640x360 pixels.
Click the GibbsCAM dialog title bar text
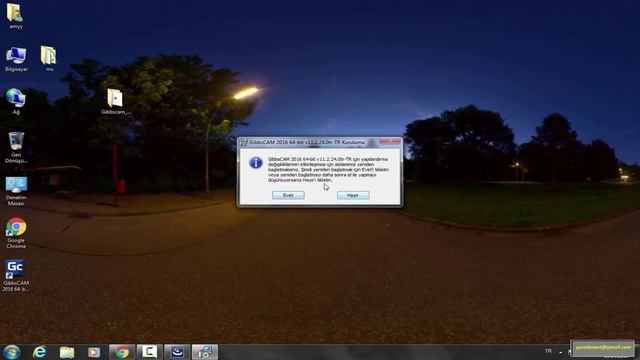pyautogui.click(x=307, y=142)
